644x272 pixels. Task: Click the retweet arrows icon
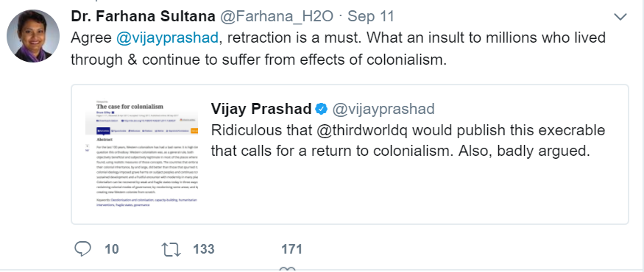click(x=171, y=249)
